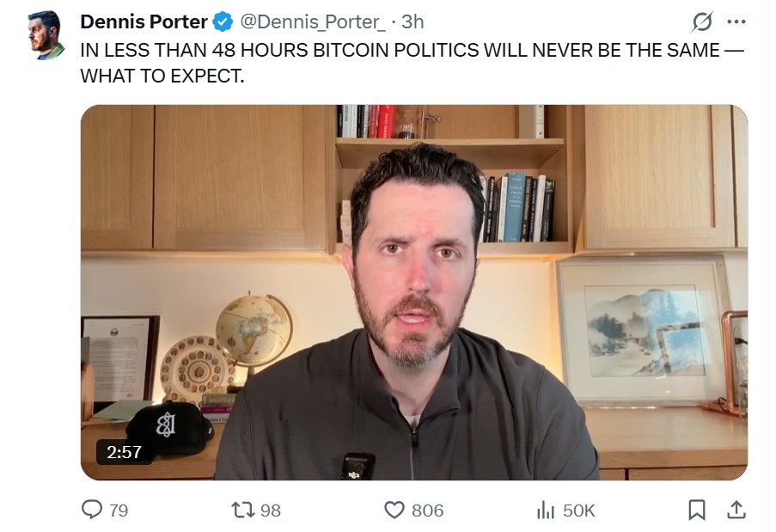Open the tweet via 3h timestamp
The image size is (776, 532).
412,21
